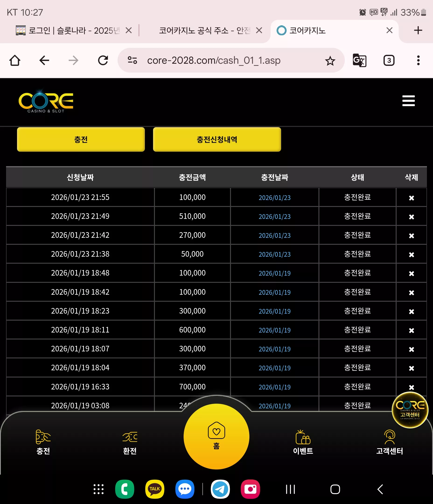The width and height of the screenshot is (433, 504).
Task: Select the 270,000 amount cell
Action: click(192, 235)
